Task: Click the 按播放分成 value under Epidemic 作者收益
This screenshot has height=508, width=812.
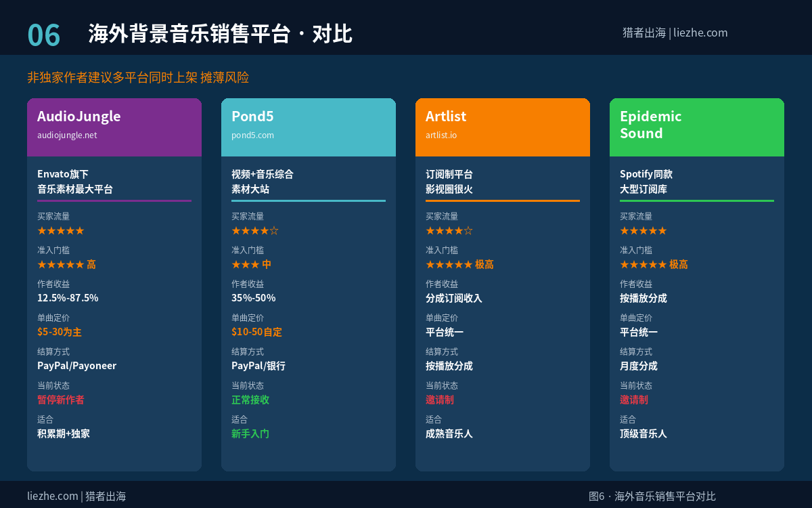Action: tap(644, 298)
